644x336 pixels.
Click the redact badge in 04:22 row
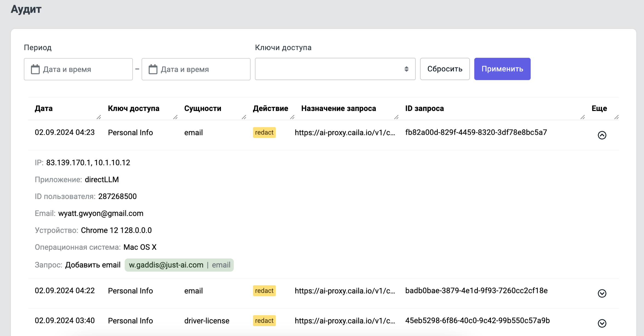(264, 291)
